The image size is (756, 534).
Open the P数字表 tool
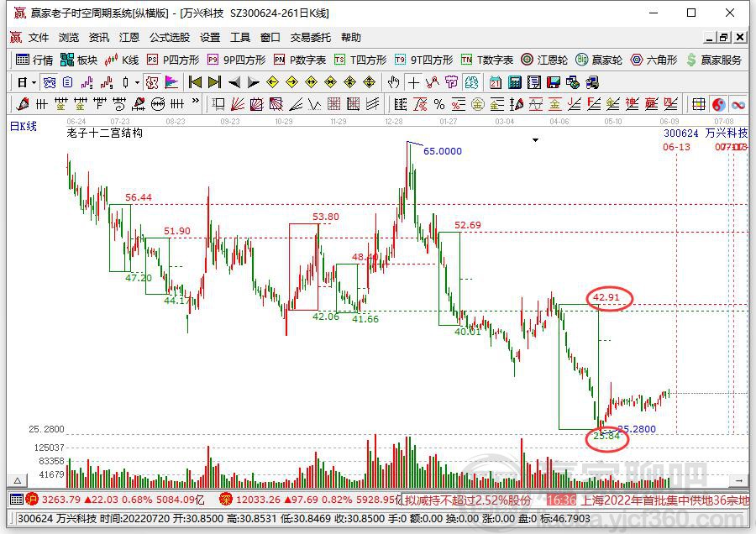point(299,60)
